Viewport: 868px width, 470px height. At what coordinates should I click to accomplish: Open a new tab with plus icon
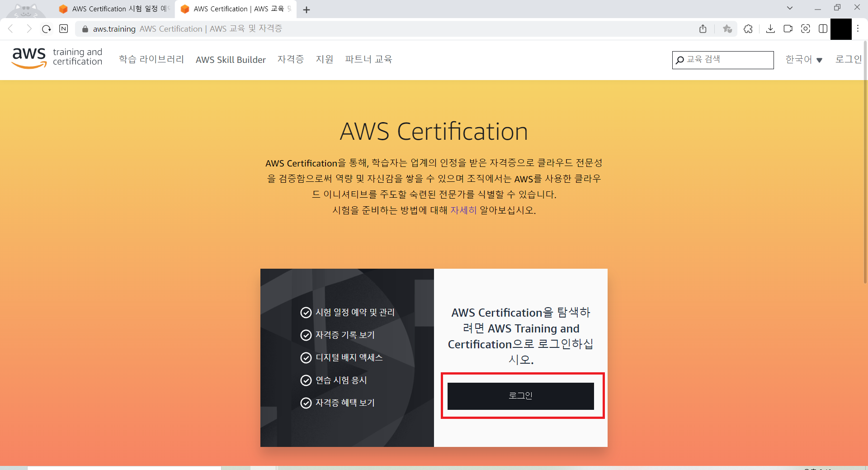[x=307, y=9]
